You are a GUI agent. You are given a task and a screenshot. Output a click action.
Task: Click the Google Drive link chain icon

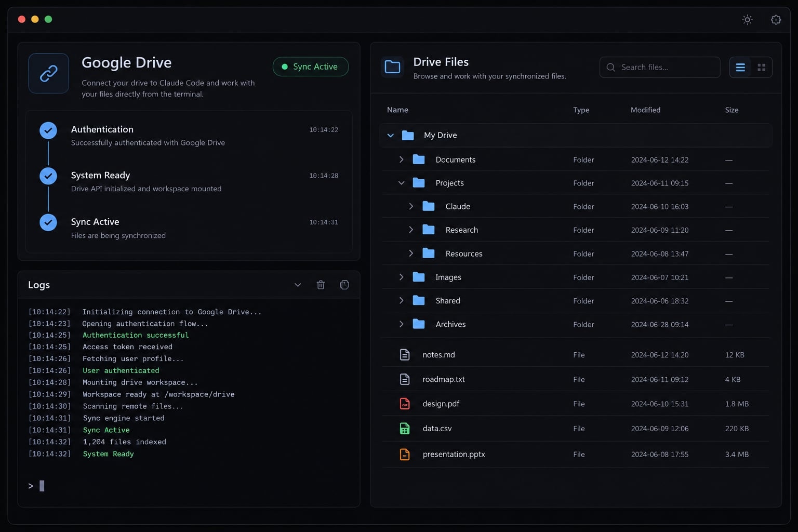point(49,73)
